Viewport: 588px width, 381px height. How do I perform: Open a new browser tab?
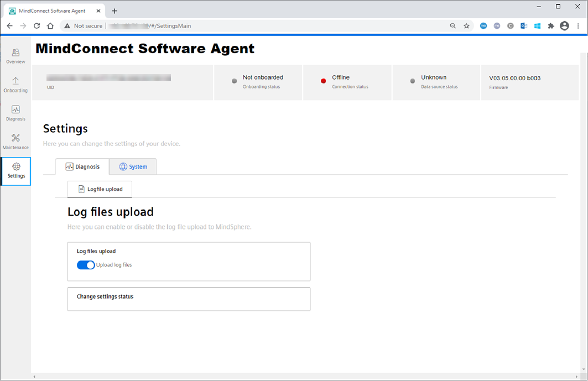click(115, 11)
